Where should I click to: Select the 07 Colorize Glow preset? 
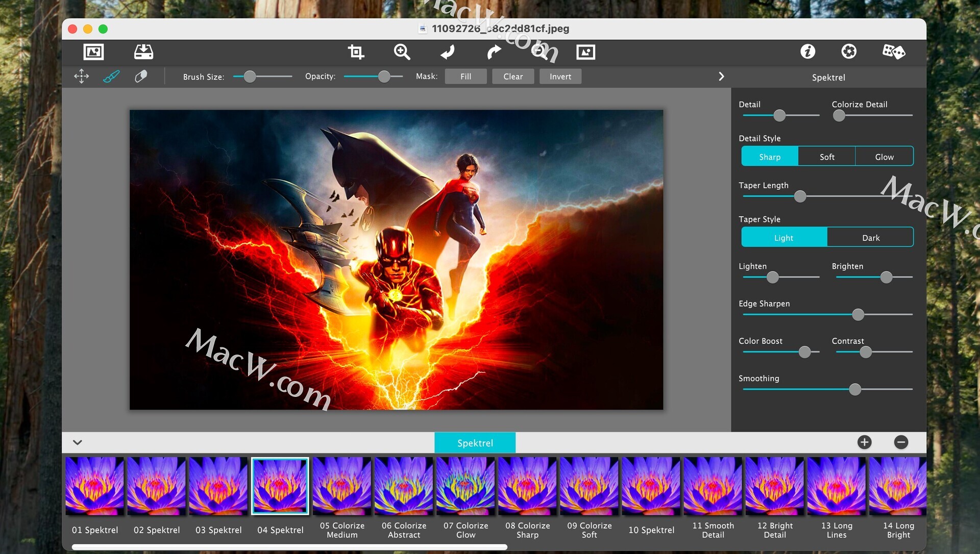coord(465,486)
